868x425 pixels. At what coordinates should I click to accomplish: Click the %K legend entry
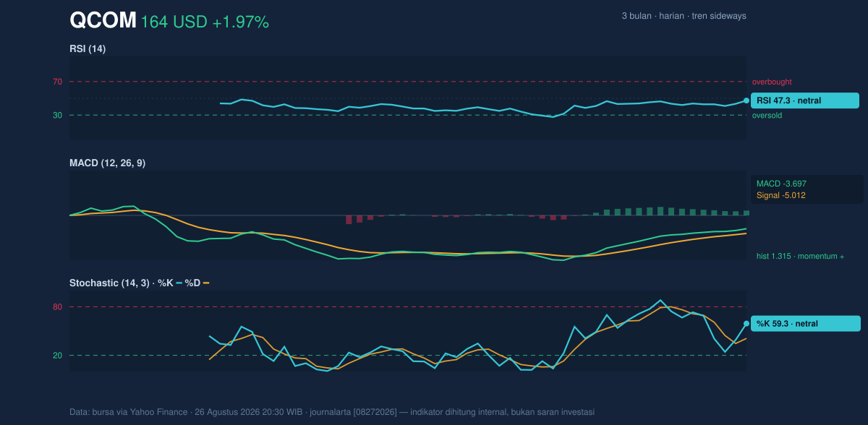click(x=170, y=283)
